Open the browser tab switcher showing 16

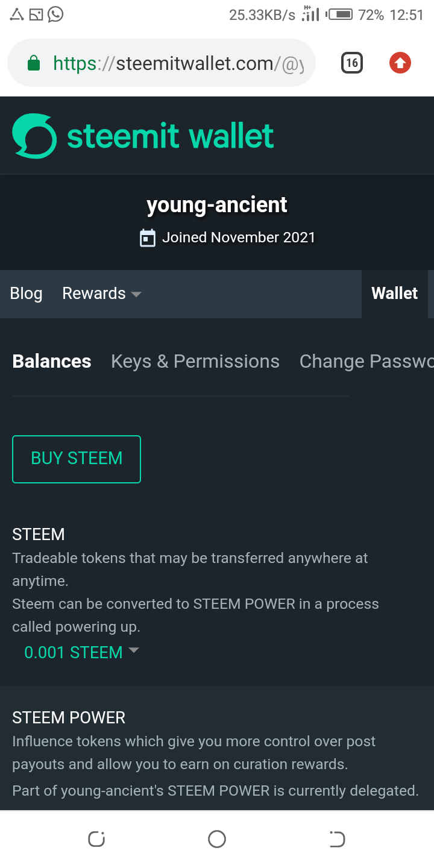[352, 63]
